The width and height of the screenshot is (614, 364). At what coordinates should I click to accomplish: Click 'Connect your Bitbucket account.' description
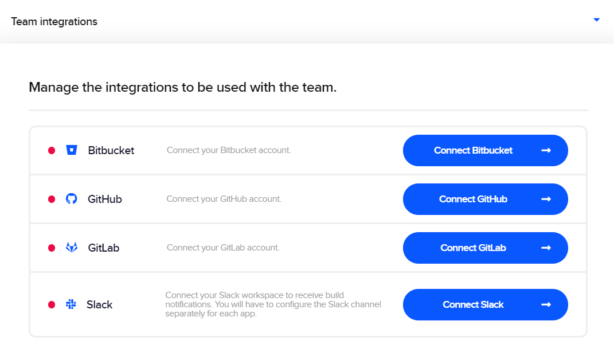pyautogui.click(x=229, y=150)
